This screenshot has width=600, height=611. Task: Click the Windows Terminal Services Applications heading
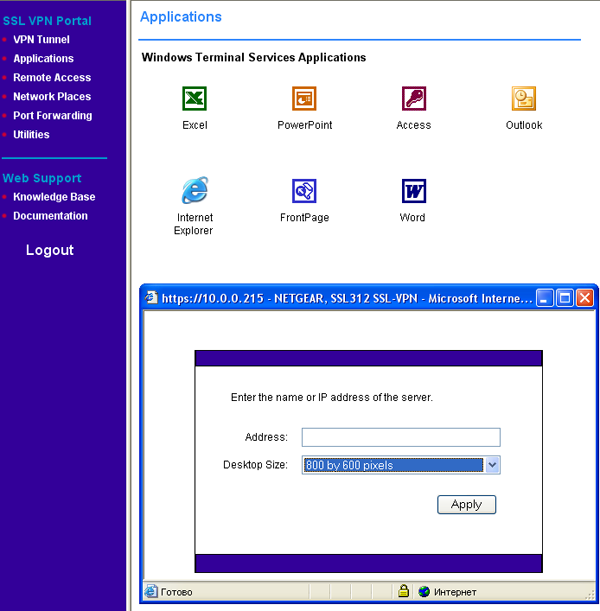click(254, 57)
